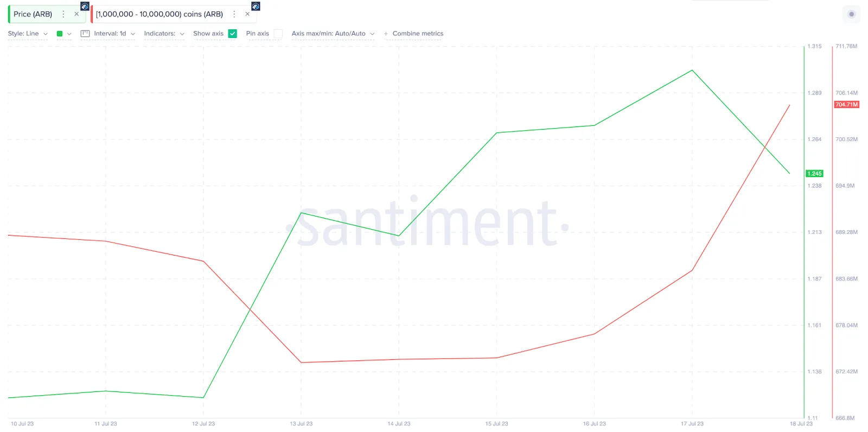
Task: Click the green line color swatch
Action: point(60,34)
